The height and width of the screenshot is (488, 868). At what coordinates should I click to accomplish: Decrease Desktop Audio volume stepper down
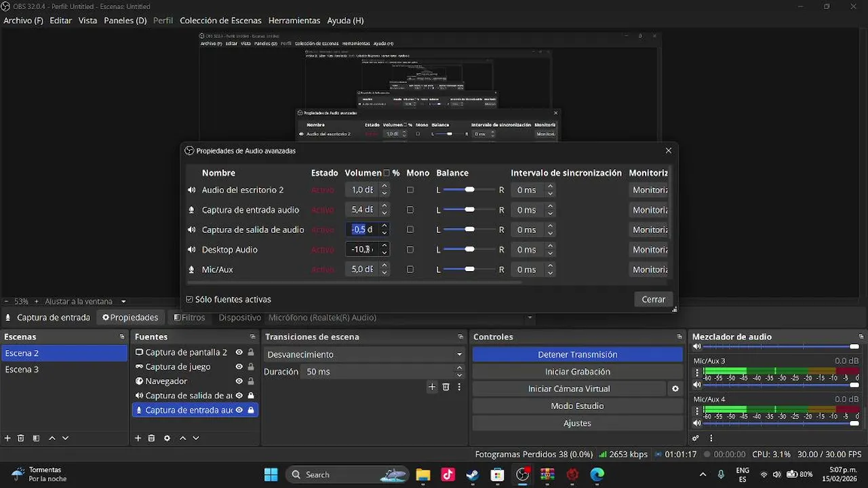click(x=384, y=253)
